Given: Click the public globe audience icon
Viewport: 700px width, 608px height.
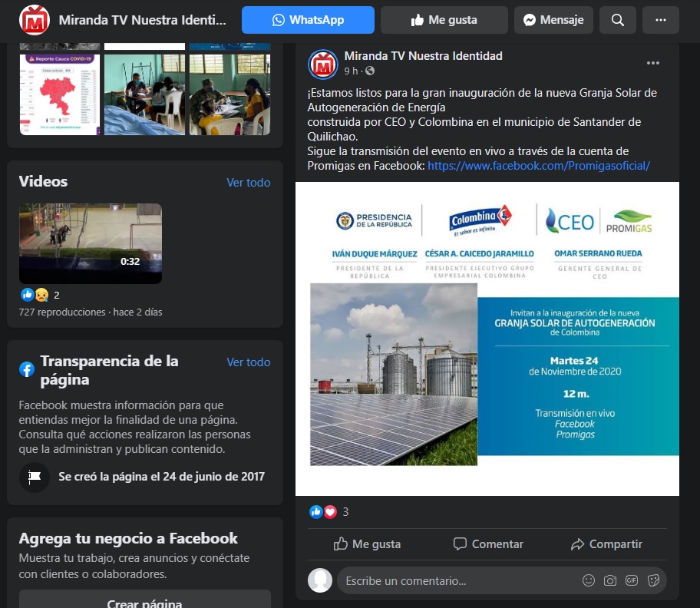Looking at the screenshot, I should 370,71.
